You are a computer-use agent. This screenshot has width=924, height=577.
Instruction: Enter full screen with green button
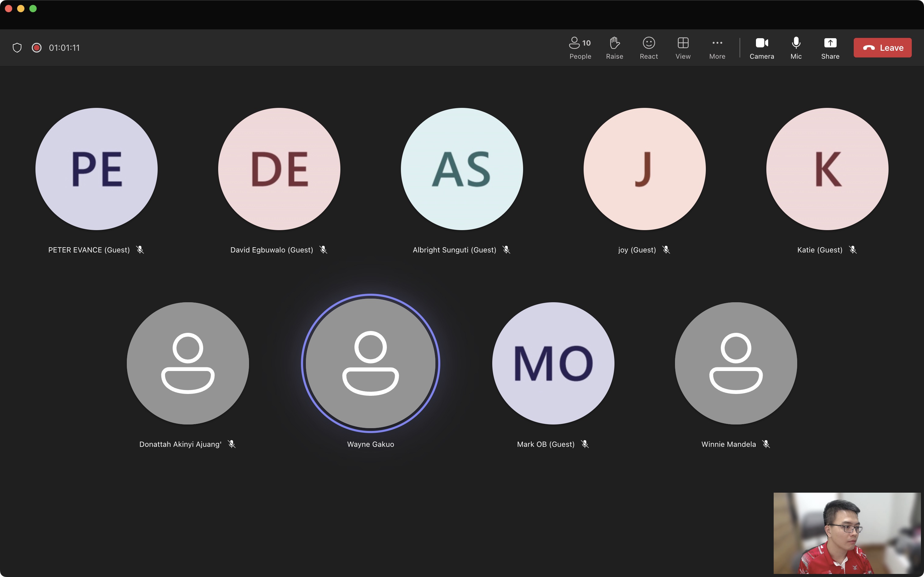pyautogui.click(x=33, y=8)
